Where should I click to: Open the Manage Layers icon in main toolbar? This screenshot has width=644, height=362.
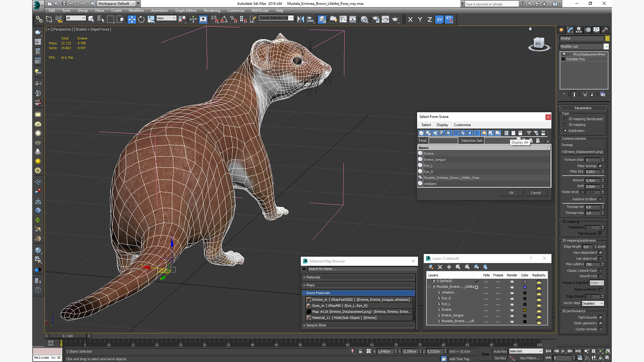pyautogui.click(x=322, y=19)
